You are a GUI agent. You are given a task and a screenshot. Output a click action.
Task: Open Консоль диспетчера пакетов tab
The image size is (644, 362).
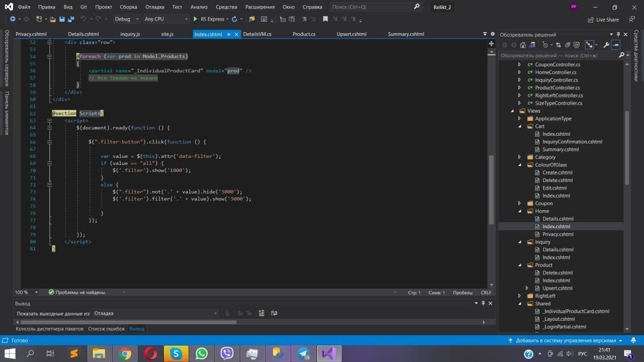pyautogui.click(x=50, y=329)
